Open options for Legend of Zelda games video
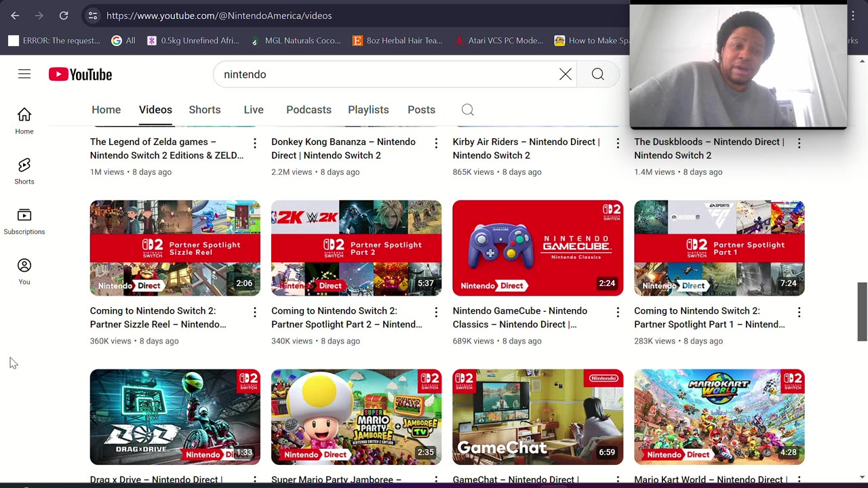The width and height of the screenshot is (868, 488). (x=255, y=143)
